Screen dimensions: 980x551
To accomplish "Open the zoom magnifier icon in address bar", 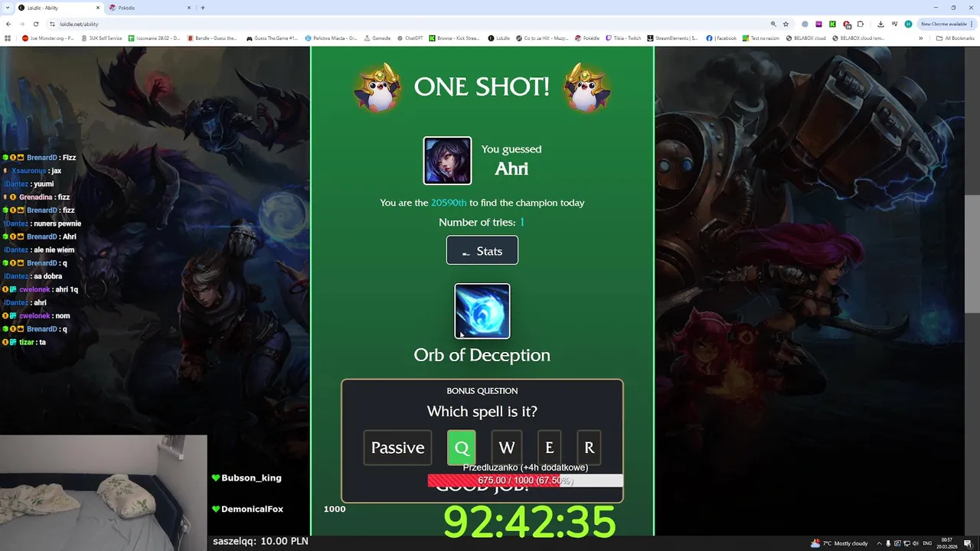I will coord(773,24).
